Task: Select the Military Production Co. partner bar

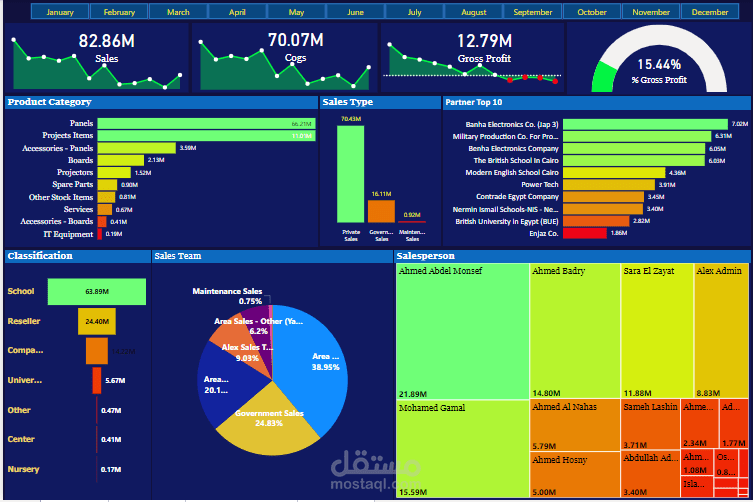Action: coord(637,136)
